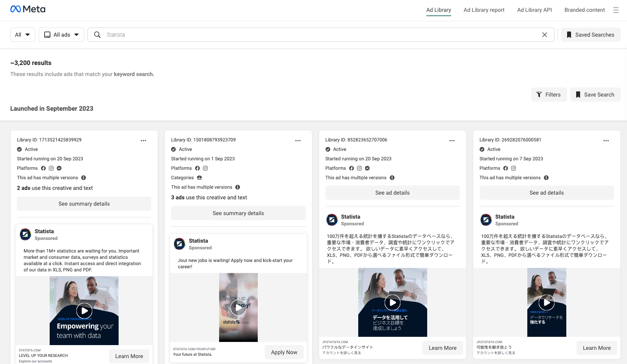Open options menu for Library ID 1713521425839929
627x364 pixels.
pos(143,141)
